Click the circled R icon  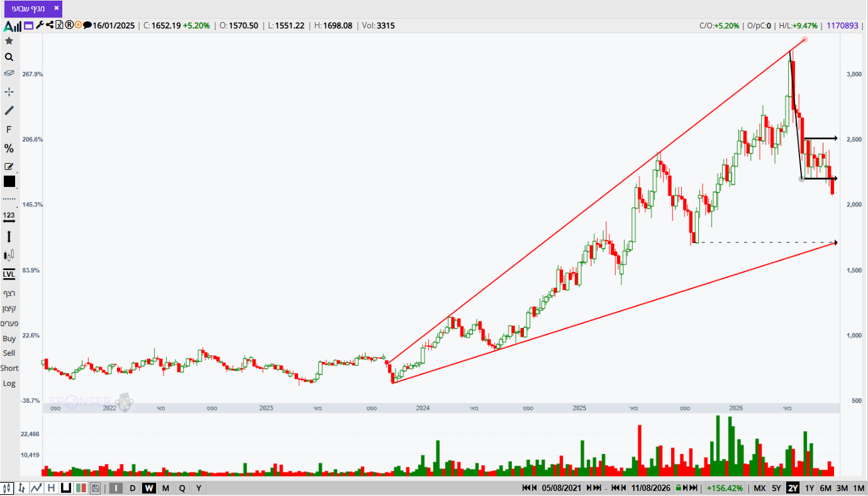click(69, 25)
